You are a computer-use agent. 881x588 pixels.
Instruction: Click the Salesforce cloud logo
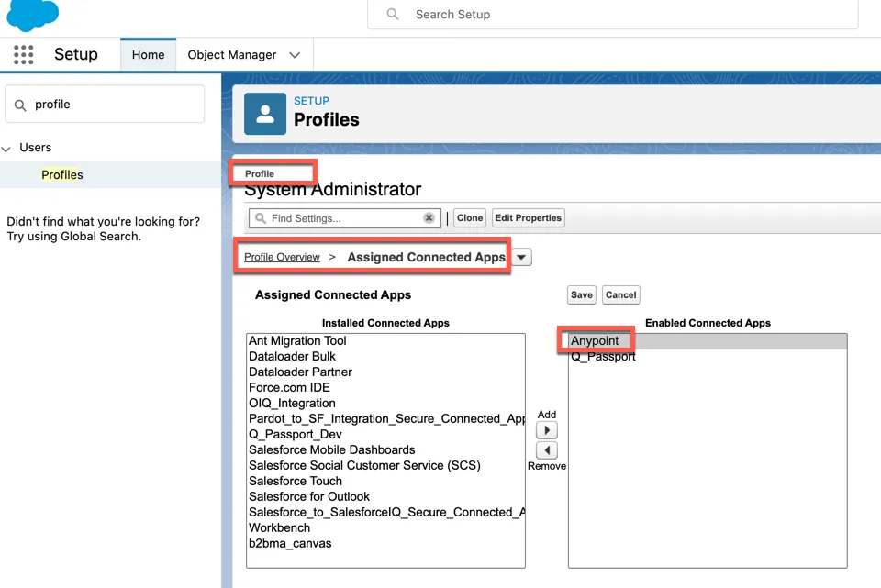tap(33, 15)
